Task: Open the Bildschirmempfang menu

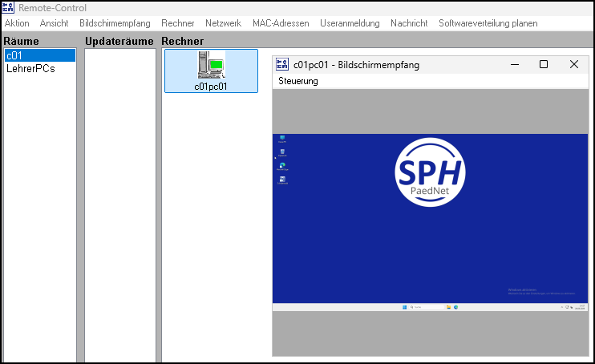Action: tap(115, 23)
